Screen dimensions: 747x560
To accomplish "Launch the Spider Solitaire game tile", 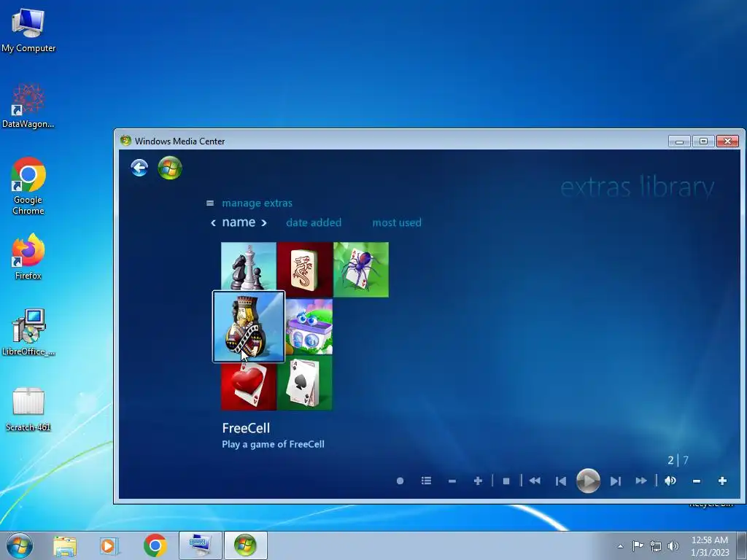I will tap(361, 270).
